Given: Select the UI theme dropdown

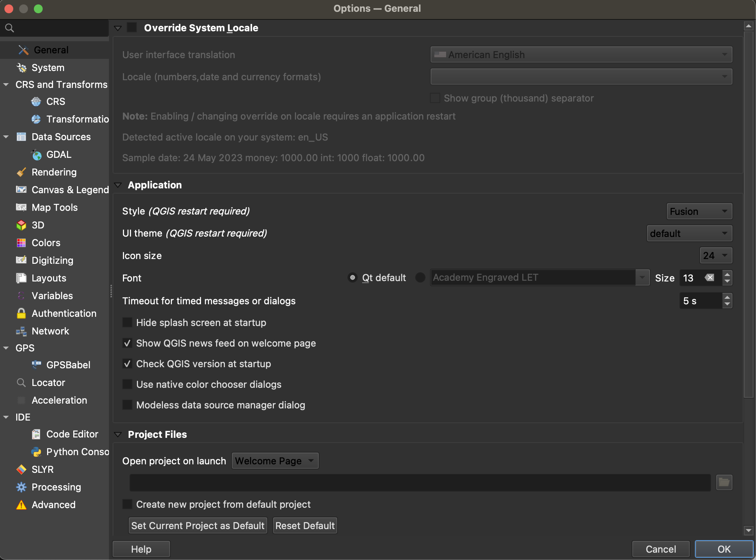Looking at the screenshot, I should coord(688,233).
